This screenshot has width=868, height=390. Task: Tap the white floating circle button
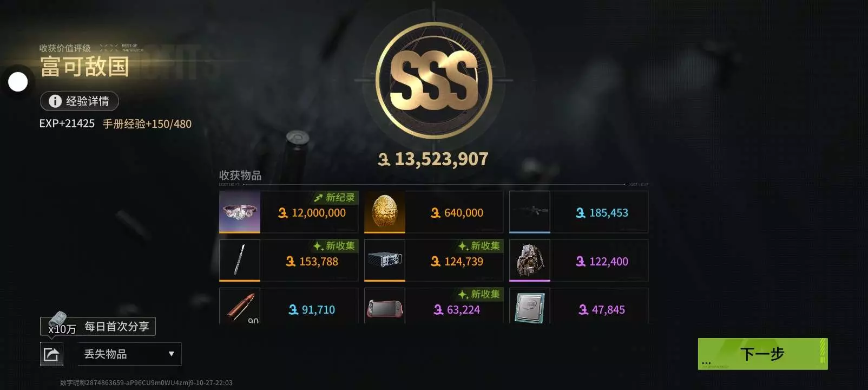tap(18, 82)
